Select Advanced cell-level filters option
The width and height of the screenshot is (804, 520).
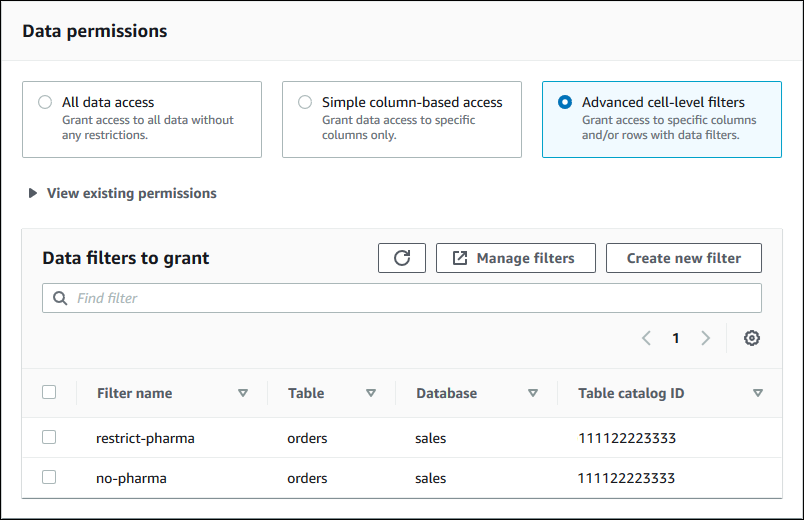click(x=565, y=102)
